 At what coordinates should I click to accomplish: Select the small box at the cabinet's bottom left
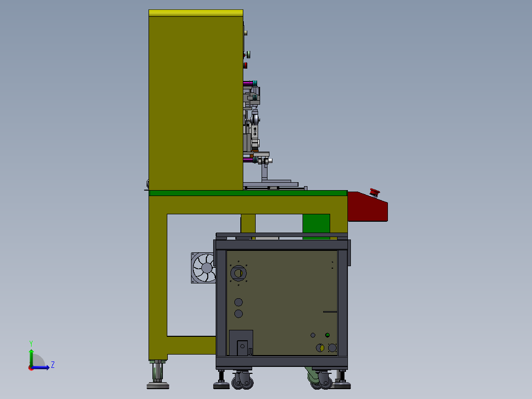(241, 343)
